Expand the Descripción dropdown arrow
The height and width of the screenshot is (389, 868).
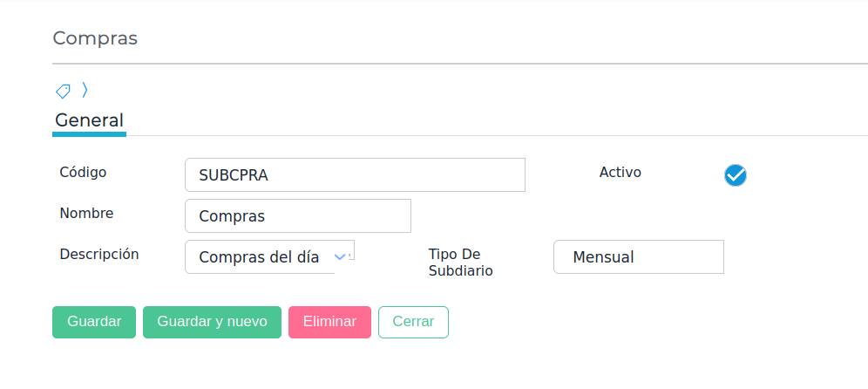[342, 256]
